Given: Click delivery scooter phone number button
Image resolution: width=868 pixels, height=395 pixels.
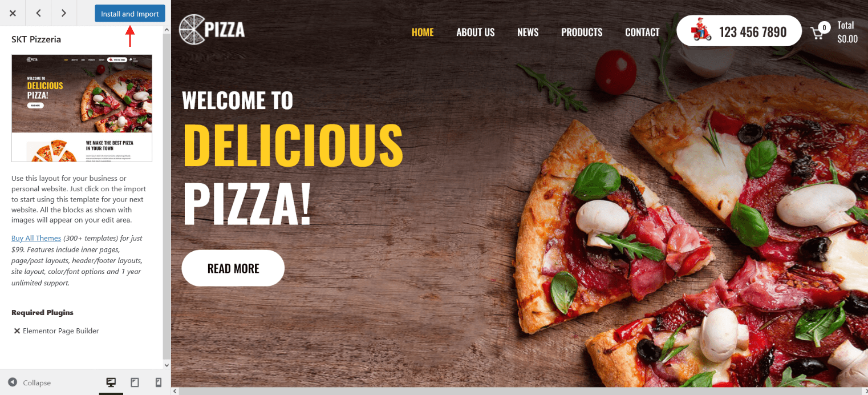Looking at the screenshot, I should pyautogui.click(x=739, y=31).
